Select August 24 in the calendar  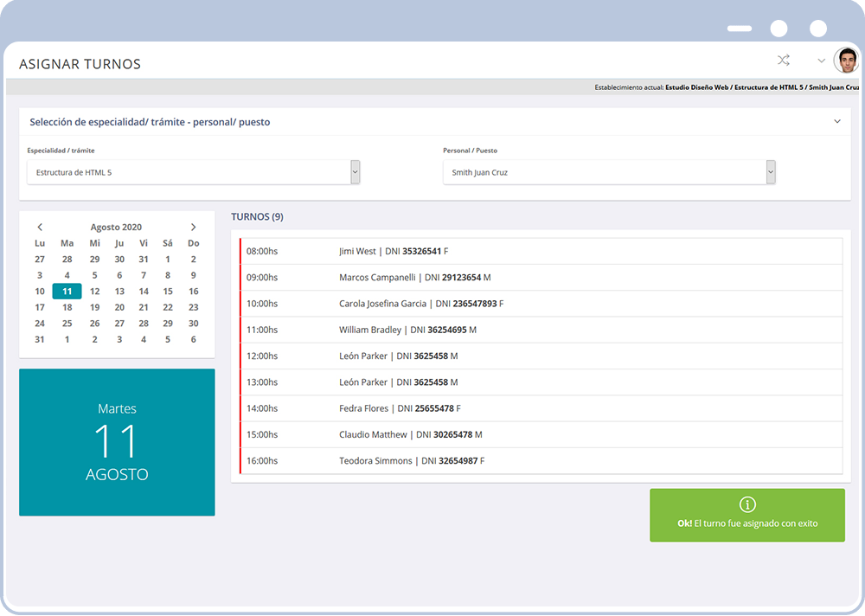[40, 323]
